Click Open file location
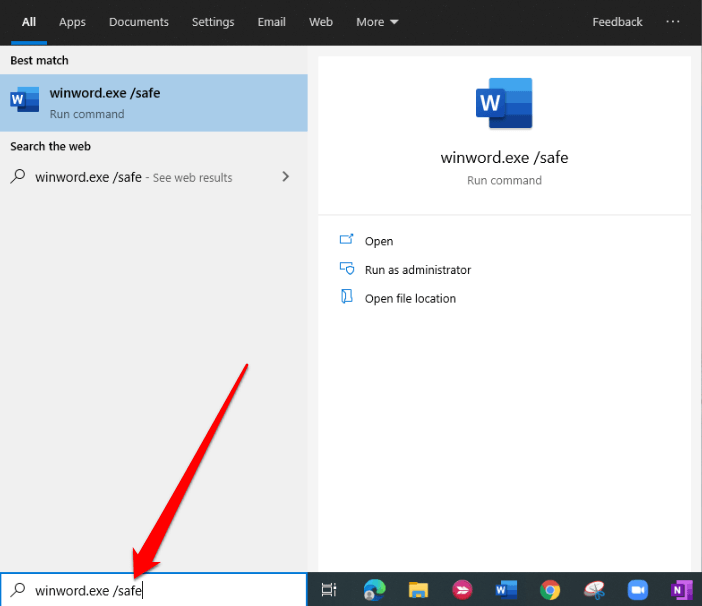The width and height of the screenshot is (702, 606). tap(410, 298)
